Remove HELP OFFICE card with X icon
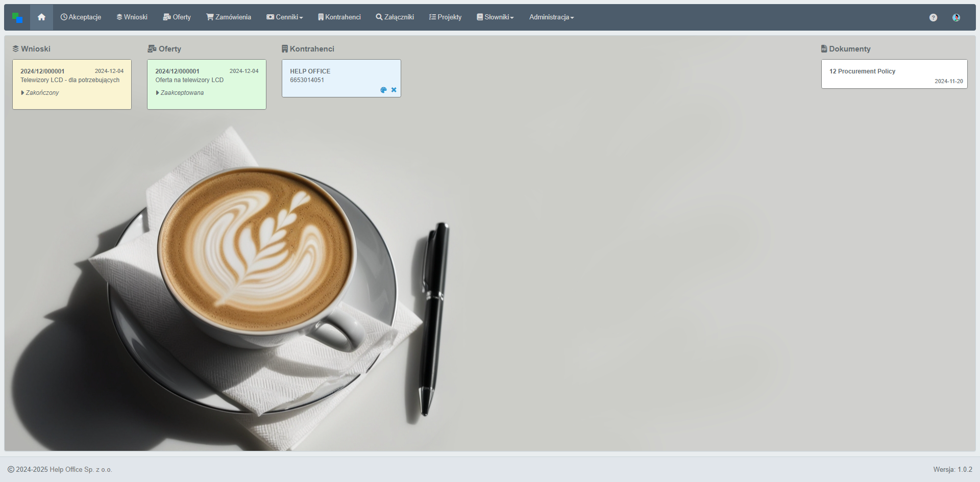 pos(394,90)
